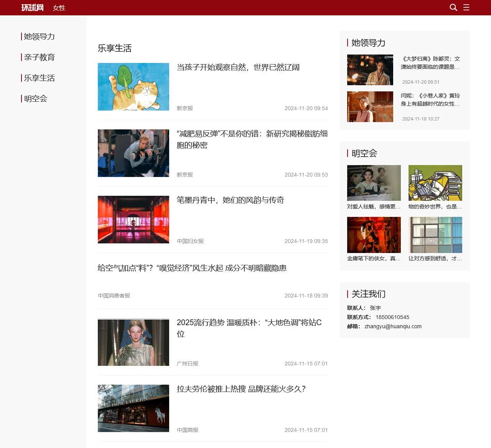Viewport: 491px width, 448px height.
Task: Click the Ralph Lauren storefront thumbnail
Action: coord(133,408)
